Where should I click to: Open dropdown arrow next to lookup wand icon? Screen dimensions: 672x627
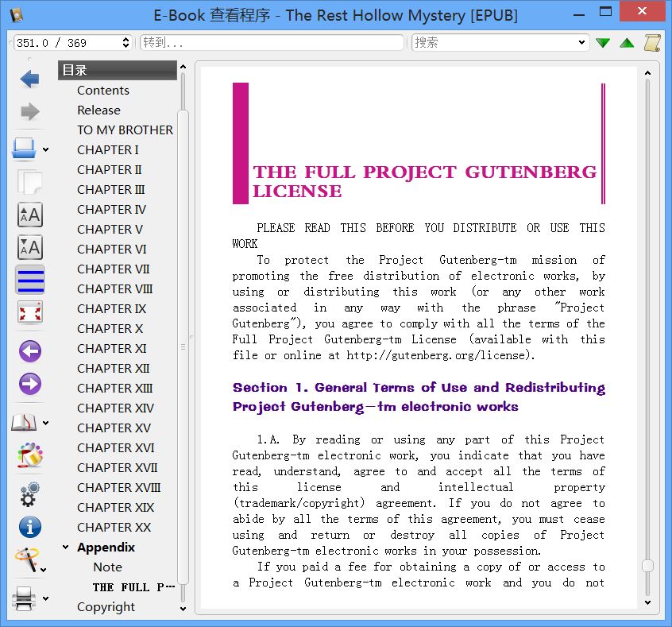(43, 570)
